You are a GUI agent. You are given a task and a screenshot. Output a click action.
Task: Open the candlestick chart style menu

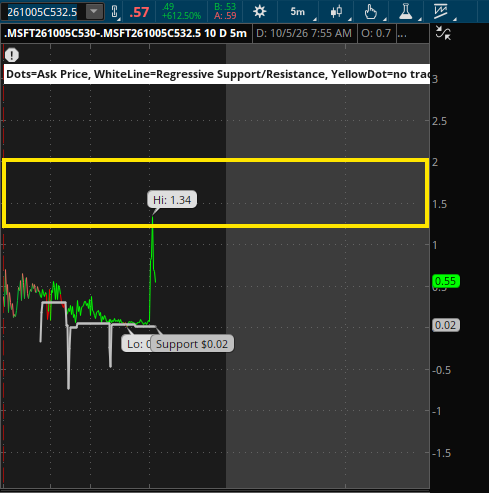(x=336, y=12)
